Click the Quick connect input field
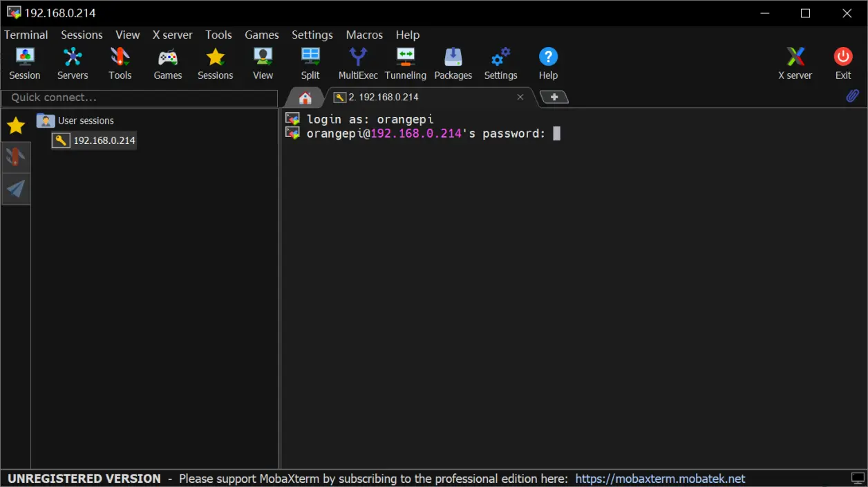The image size is (868, 487). point(140,98)
